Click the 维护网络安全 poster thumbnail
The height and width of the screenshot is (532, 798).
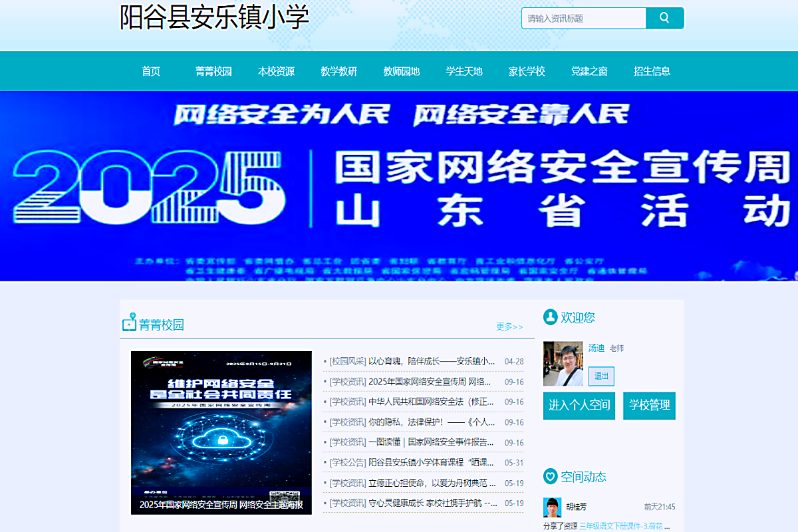pyautogui.click(x=221, y=432)
